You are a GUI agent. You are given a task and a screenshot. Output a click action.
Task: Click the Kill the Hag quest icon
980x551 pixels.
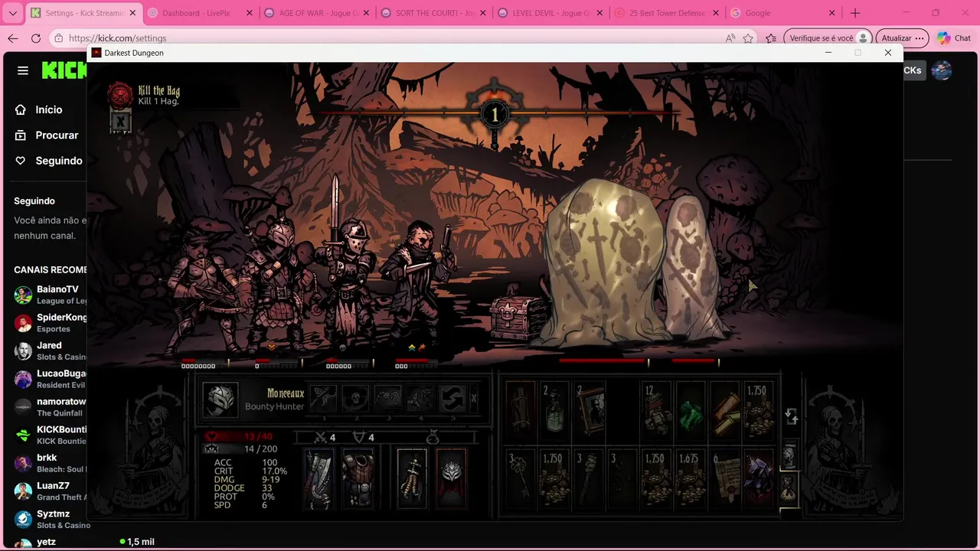(119, 95)
